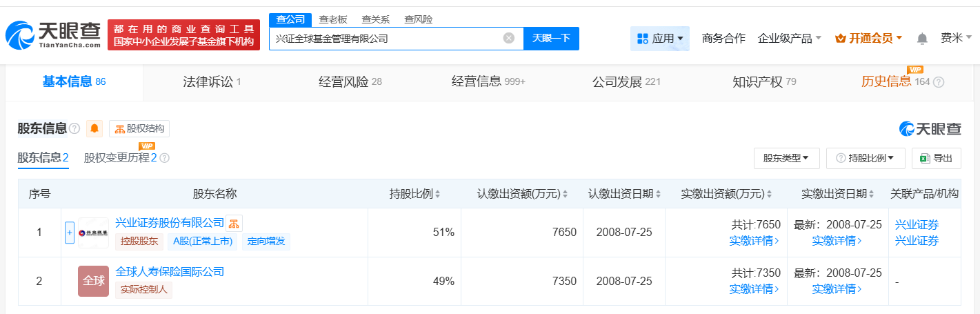Click into the company search field
This screenshot has width=980, height=314.
point(386,39)
